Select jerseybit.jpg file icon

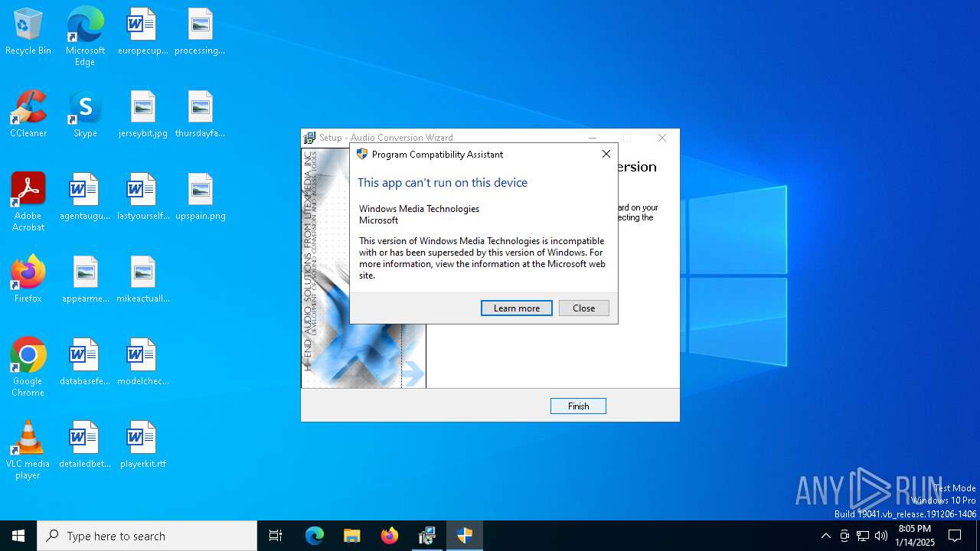tap(142, 114)
